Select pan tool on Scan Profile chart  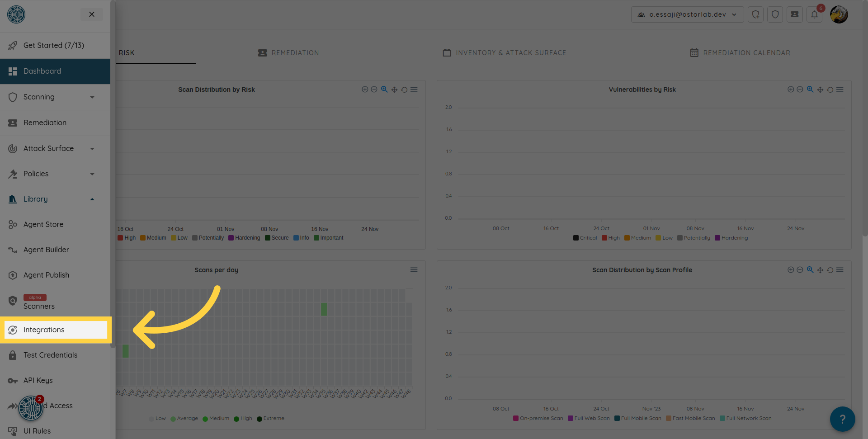point(820,270)
